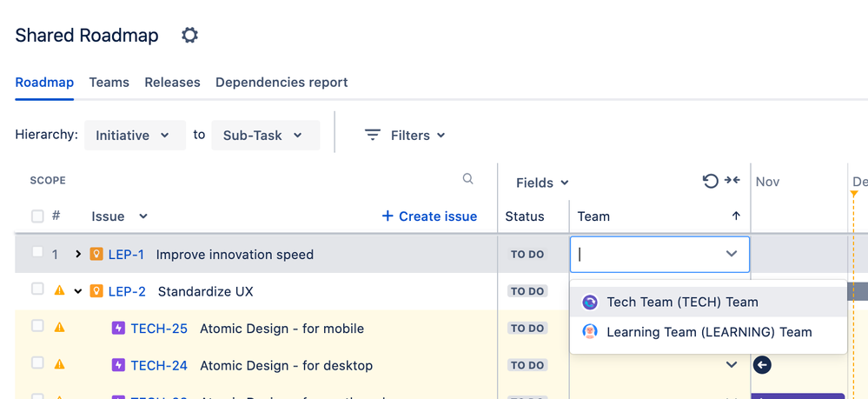
Task: Open the LEP-1 issue link
Action: click(126, 255)
